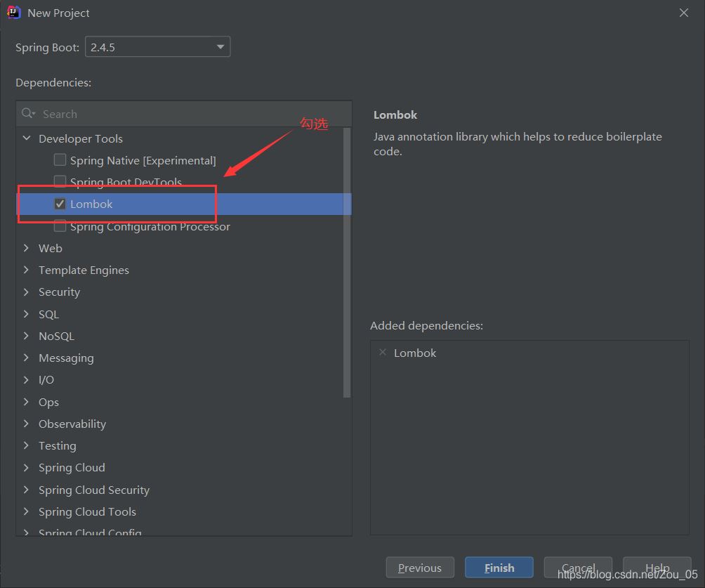This screenshot has width=705, height=588.
Task: Enable Spring Configuration Processor checkbox
Action: pos(60,226)
